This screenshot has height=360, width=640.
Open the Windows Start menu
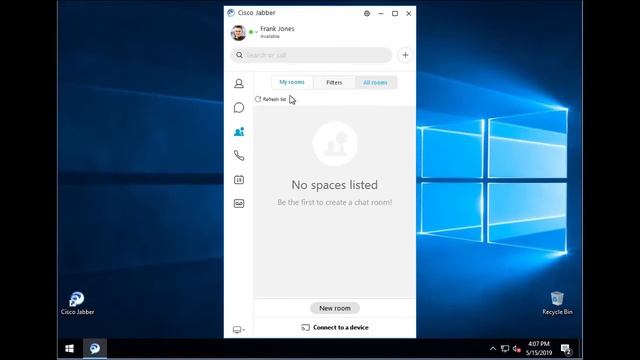tap(69, 349)
